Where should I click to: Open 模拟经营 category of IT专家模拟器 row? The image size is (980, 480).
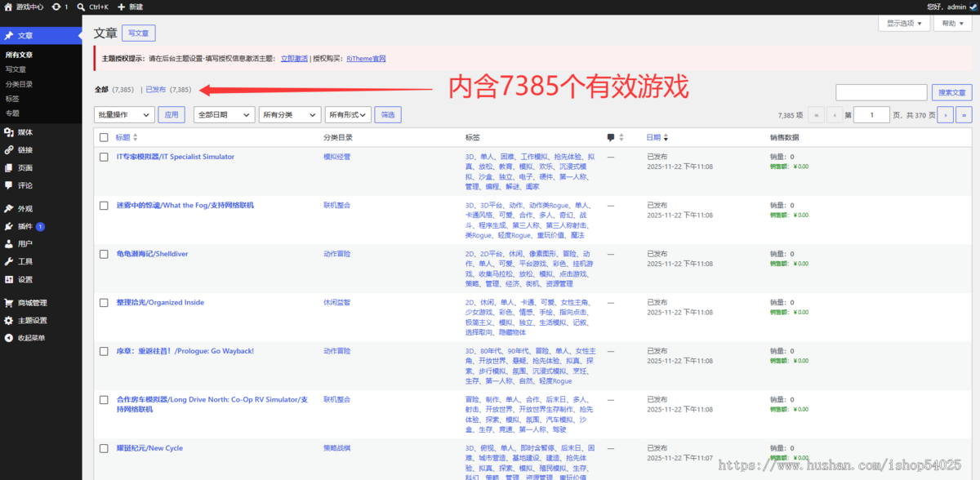click(337, 157)
